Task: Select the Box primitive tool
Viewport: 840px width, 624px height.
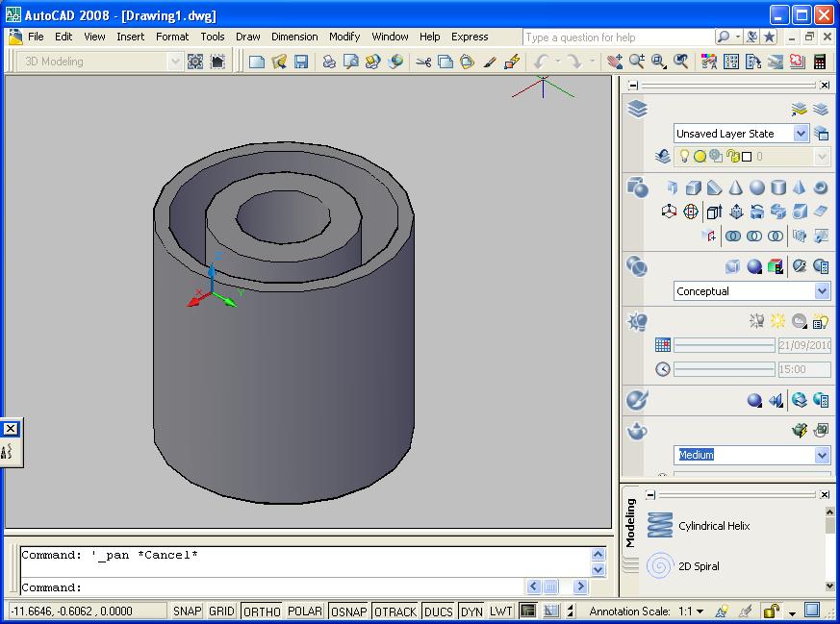Action: (x=693, y=187)
